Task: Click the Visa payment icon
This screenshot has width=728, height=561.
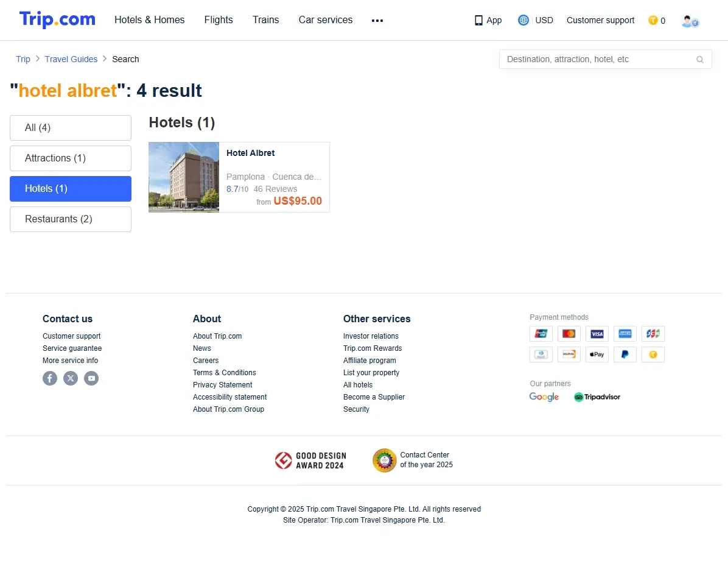Action: click(597, 334)
